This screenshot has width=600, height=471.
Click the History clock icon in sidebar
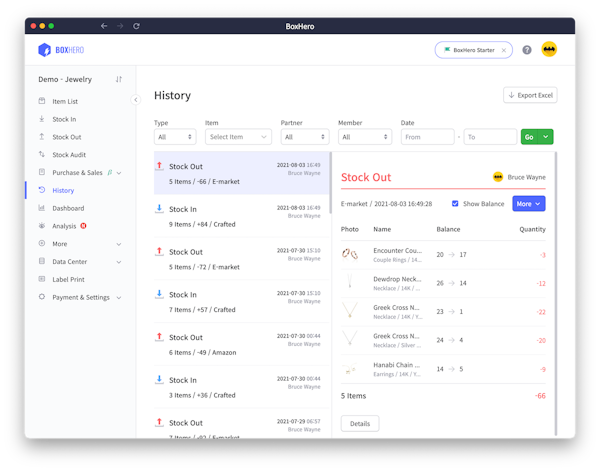[42, 190]
